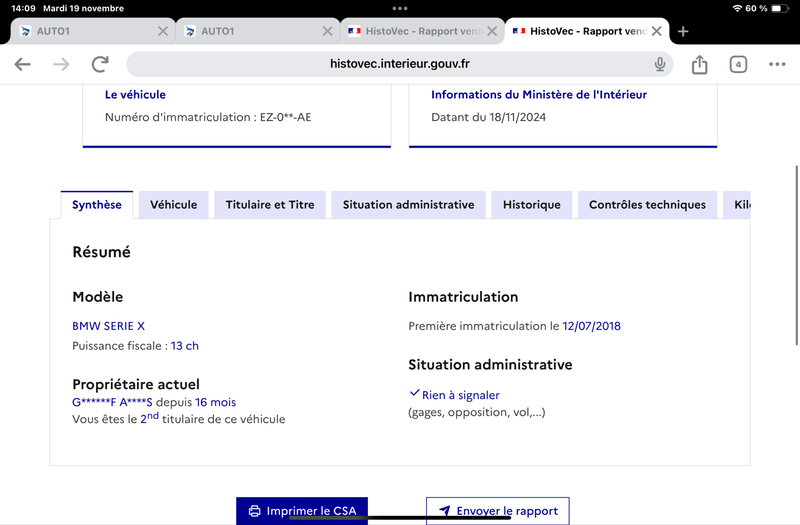Tap the three-dots multitasking control at top
Image resolution: width=800 pixels, height=525 pixels.
pyautogui.click(x=400, y=8)
